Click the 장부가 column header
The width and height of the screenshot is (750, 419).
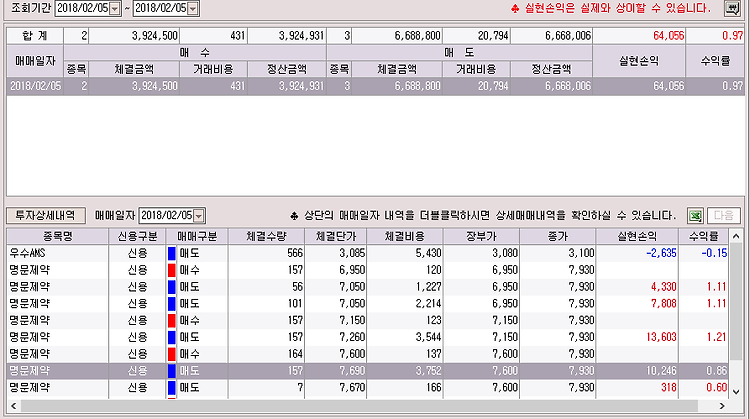pos(481,236)
